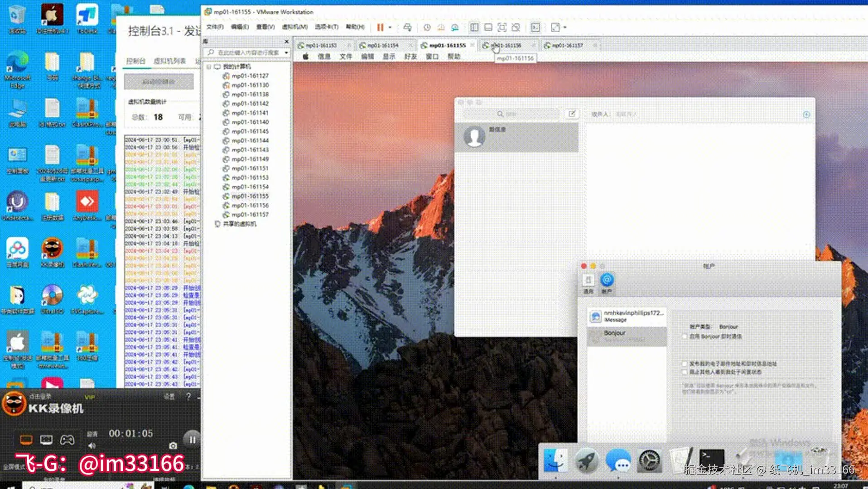Pause recording in KK录像机
This screenshot has height=489, width=868.
coord(192,439)
